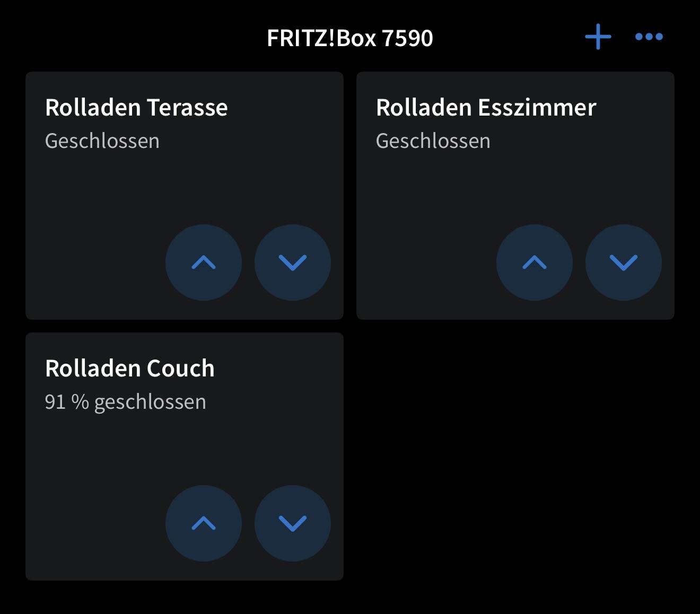Open the Rolladen Esszimmer card details

point(486,107)
